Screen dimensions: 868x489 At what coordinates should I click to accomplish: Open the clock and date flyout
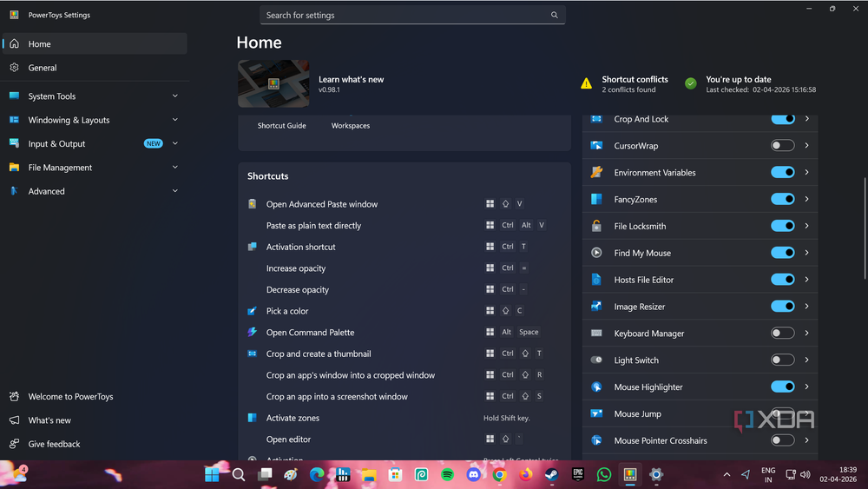[x=838, y=474]
